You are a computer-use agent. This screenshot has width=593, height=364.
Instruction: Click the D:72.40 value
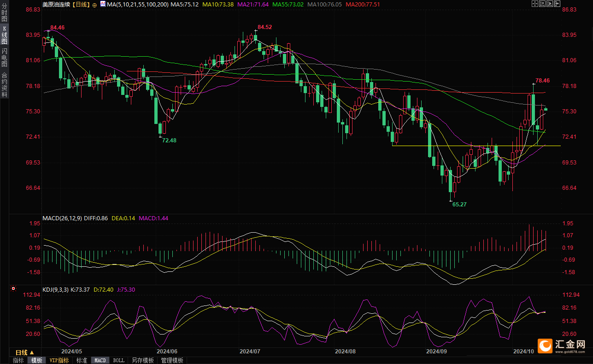click(105, 290)
